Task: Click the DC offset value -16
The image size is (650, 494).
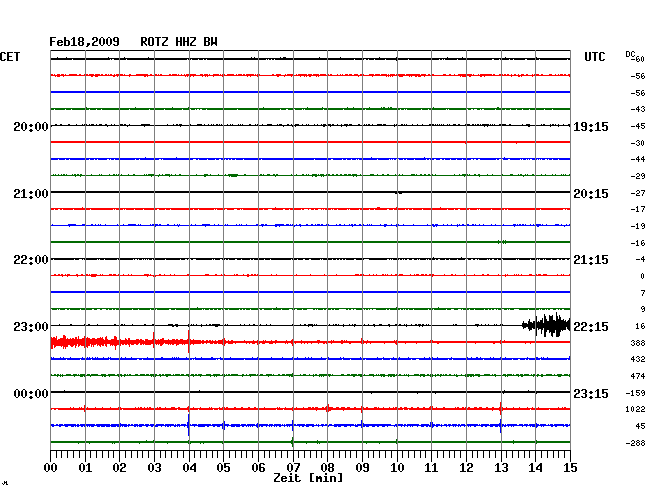Action: click(x=638, y=243)
